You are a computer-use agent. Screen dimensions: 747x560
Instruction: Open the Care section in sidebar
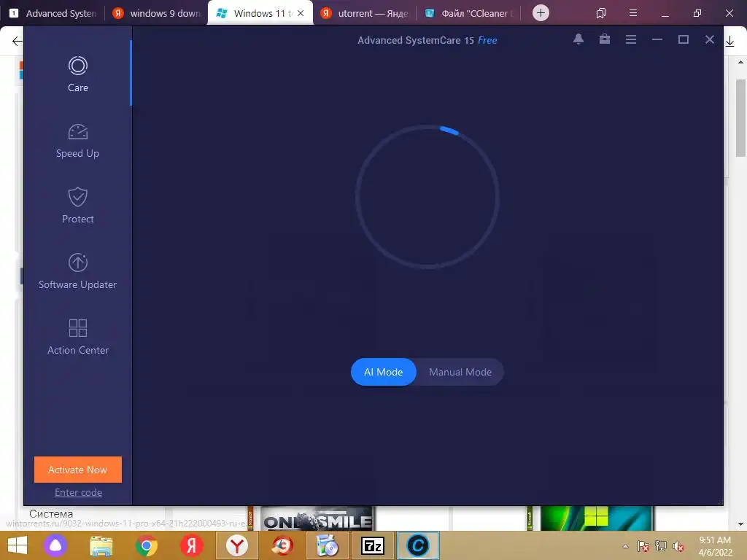(x=77, y=74)
